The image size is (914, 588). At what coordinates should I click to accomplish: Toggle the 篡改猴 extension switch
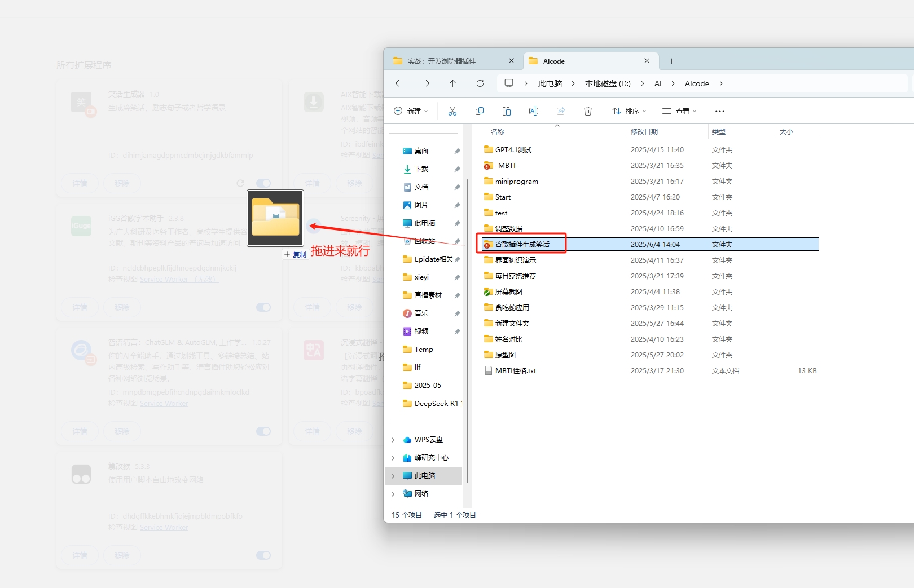point(263,555)
